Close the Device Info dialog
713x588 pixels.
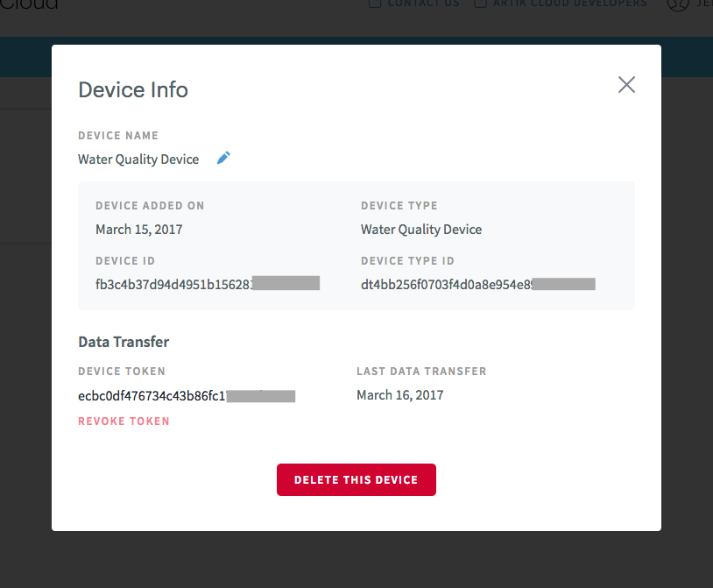[x=626, y=85]
